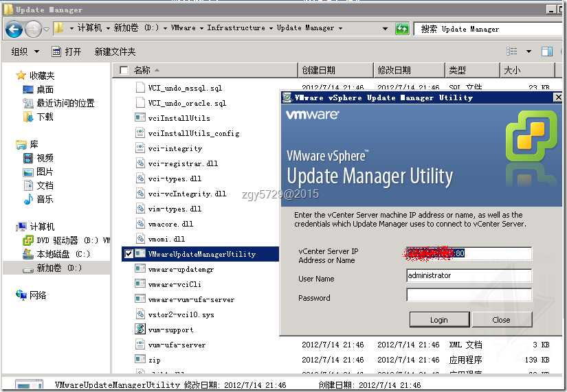Select vciInstallUtils_config file icon
This screenshot has height=392, width=567.
pyautogui.click(x=140, y=133)
